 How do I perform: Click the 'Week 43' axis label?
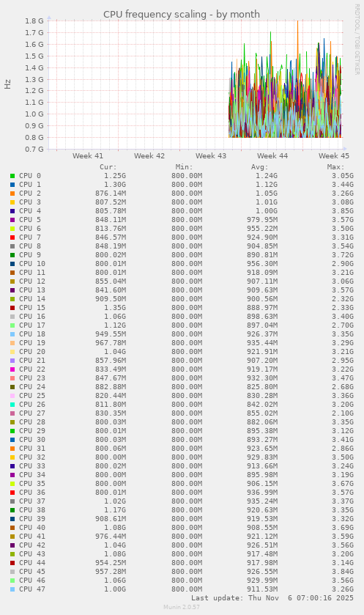(211, 155)
